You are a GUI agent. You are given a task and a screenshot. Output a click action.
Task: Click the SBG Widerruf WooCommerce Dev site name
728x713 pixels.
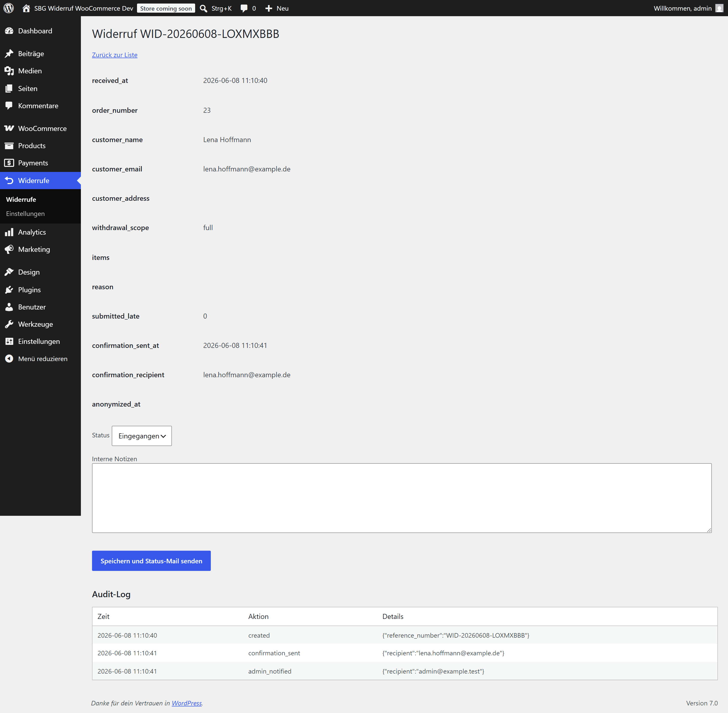tap(83, 8)
